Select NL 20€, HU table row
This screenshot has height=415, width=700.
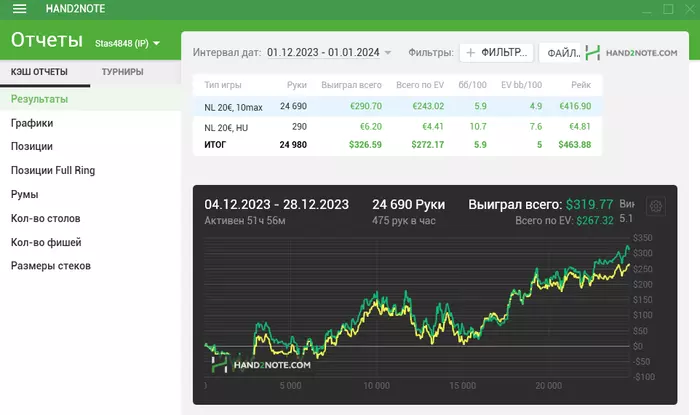coord(397,127)
